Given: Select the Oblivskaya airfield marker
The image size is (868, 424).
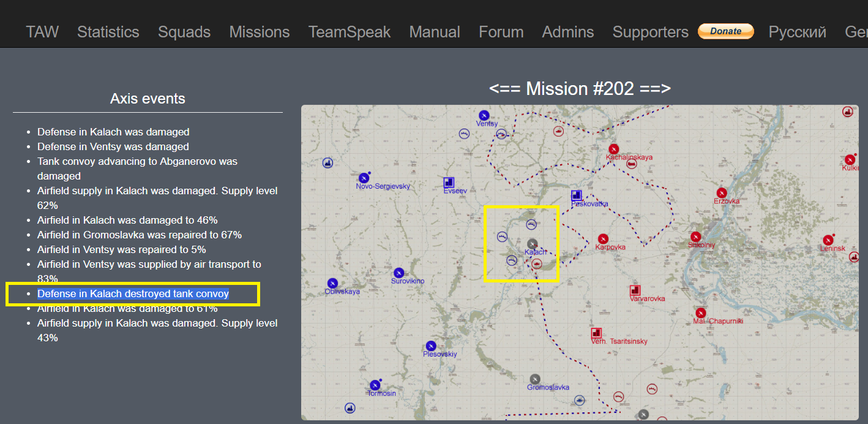Looking at the screenshot, I should (x=332, y=283).
